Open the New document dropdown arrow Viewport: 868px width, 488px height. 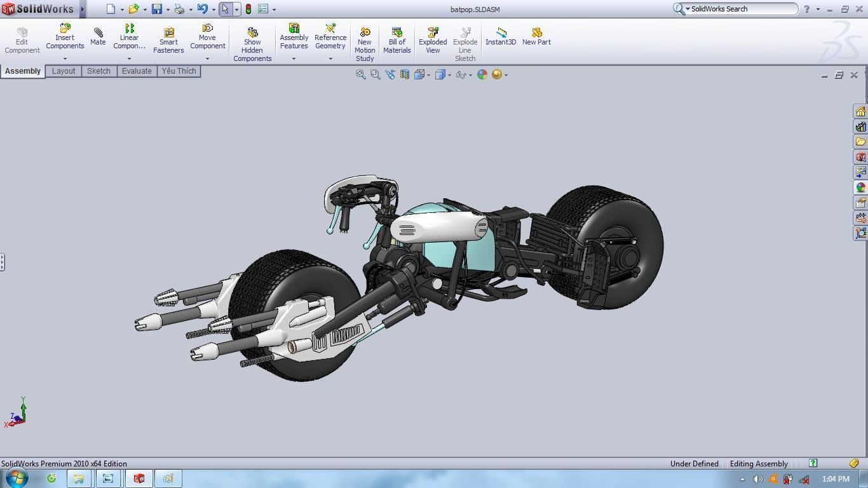click(121, 10)
